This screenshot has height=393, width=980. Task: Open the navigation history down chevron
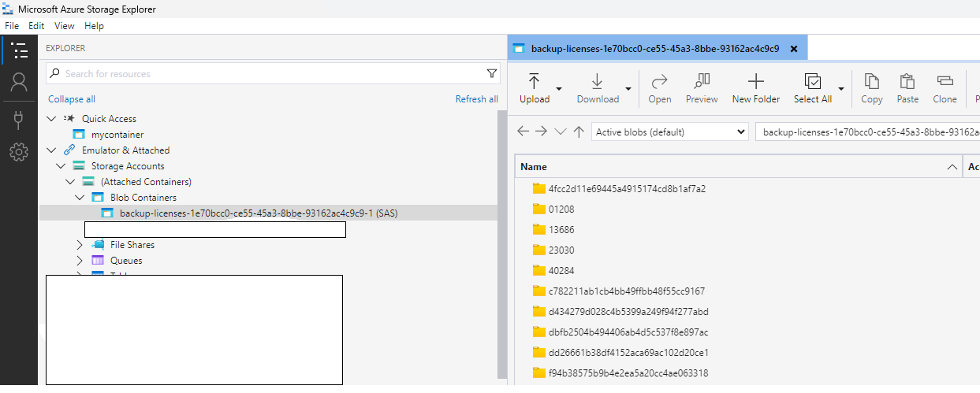click(x=560, y=132)
